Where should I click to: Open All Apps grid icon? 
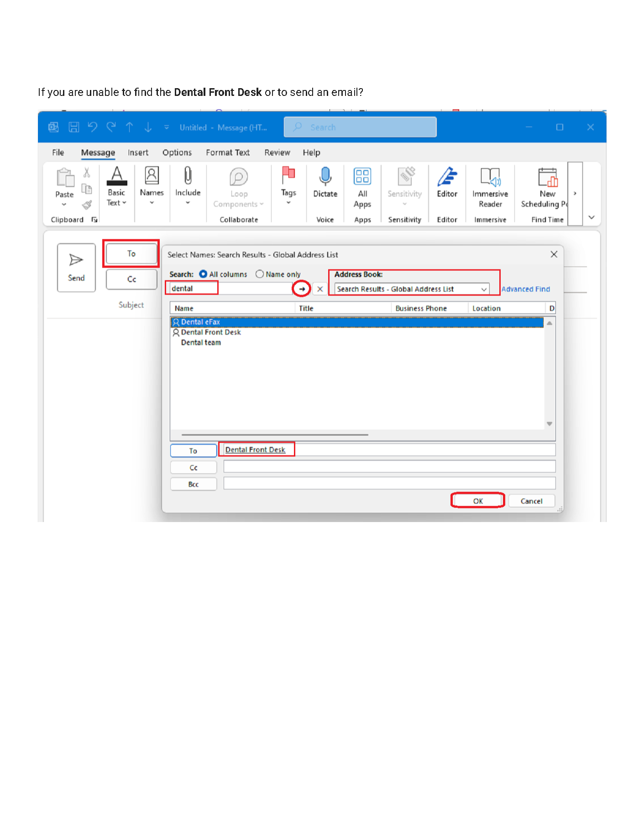point(362,177)
